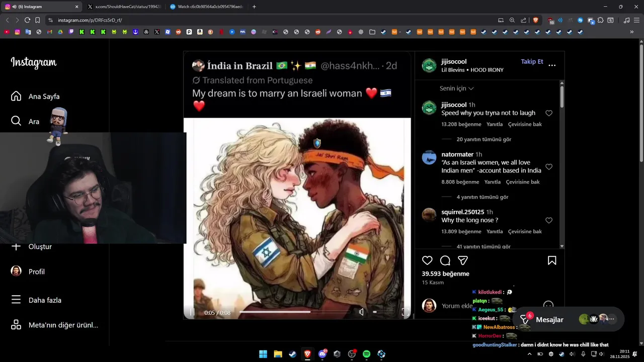Open natormater's profile avatar
Image resolution: width=644 pixels, height=362 pixels.
click(429, 158)
